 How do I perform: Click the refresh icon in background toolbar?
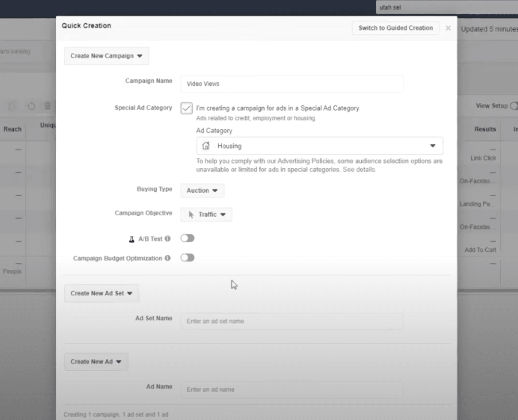click(31, 106)
